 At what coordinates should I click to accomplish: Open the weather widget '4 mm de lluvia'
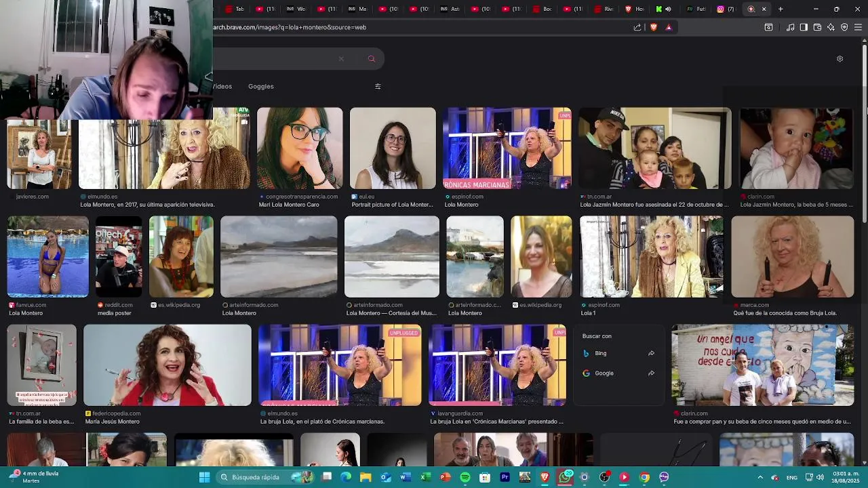pos(33,477)
